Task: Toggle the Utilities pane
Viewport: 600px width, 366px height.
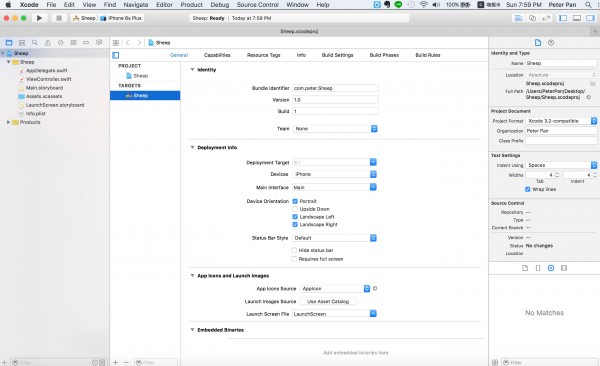Action: (590, 18)
